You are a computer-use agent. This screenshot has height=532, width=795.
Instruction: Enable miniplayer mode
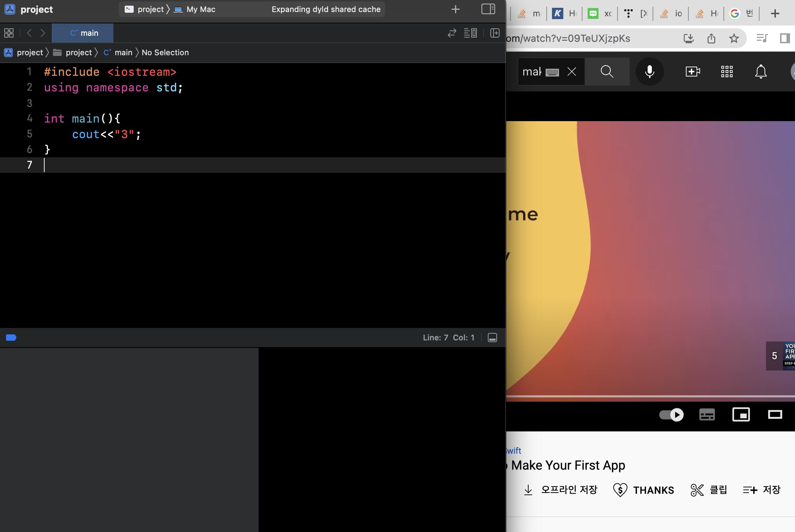pos(741,415)
